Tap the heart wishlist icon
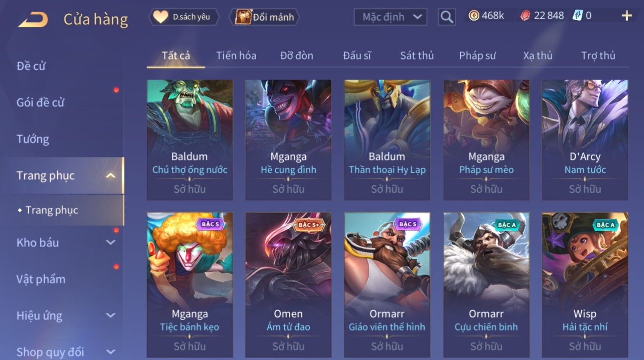 (x=161, y=17)
